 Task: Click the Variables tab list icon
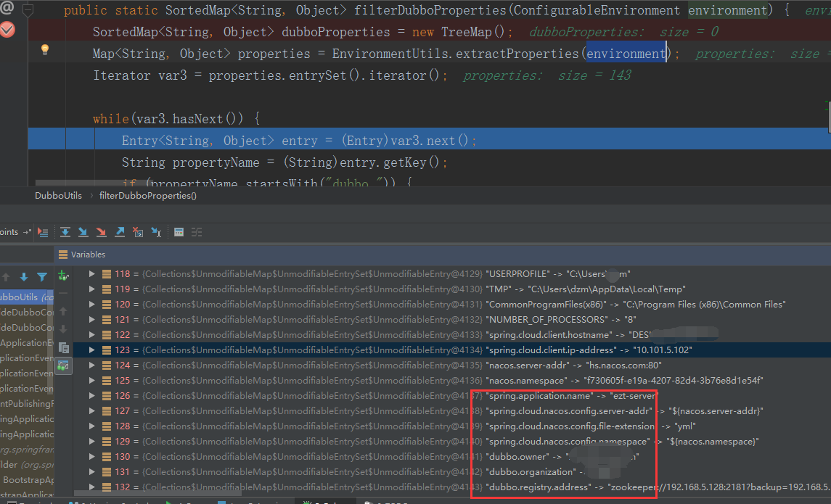pos(63,255)
